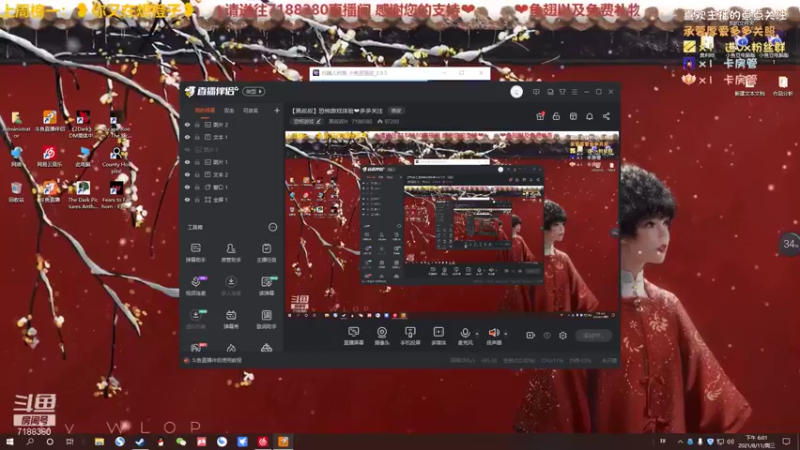This screenshot has height=450, width=800.
Task: Hide the 文本 2 source layer
Action: pyautogui.click(x=187, y=174)
